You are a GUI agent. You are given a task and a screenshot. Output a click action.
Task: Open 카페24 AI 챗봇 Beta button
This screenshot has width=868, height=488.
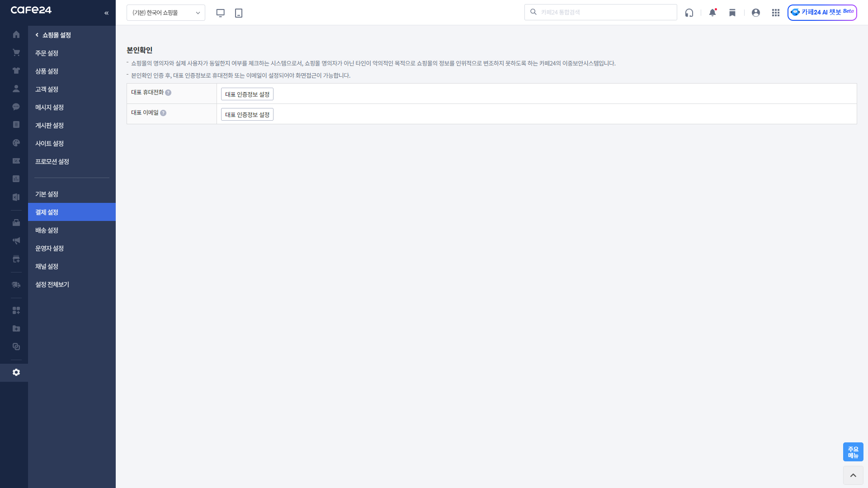pyautogui.click(x=822, y=12)
